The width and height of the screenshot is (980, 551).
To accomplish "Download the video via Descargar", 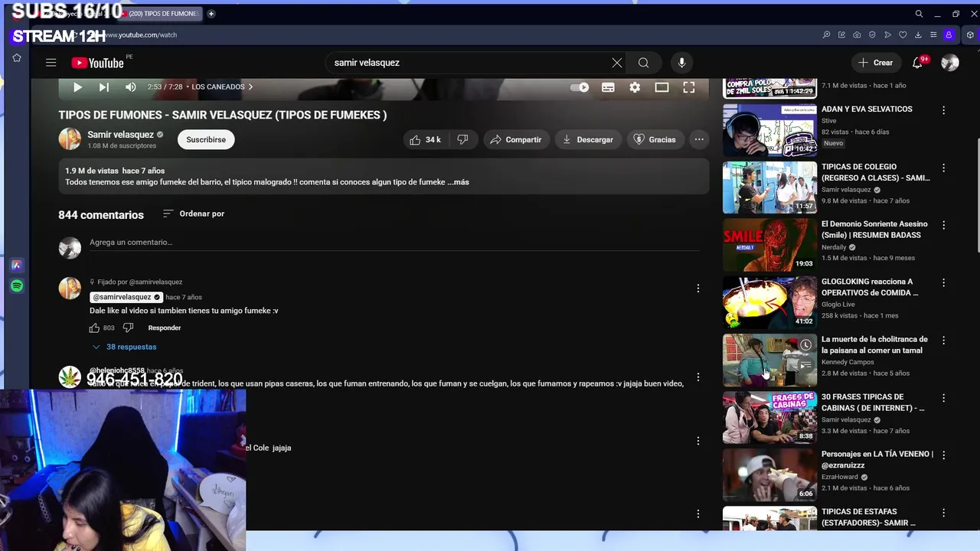I will (588, 139).
